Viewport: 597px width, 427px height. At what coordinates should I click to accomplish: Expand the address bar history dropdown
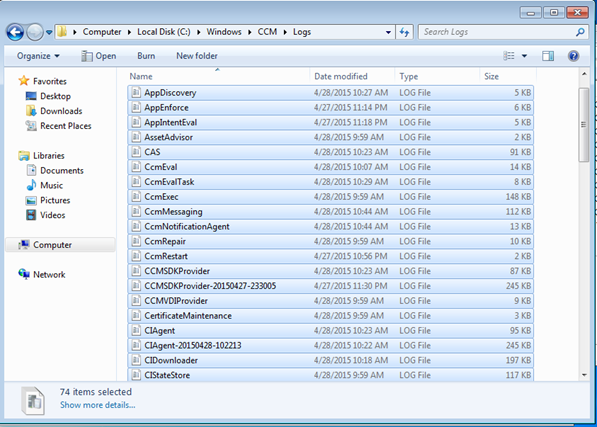point(388,32)
